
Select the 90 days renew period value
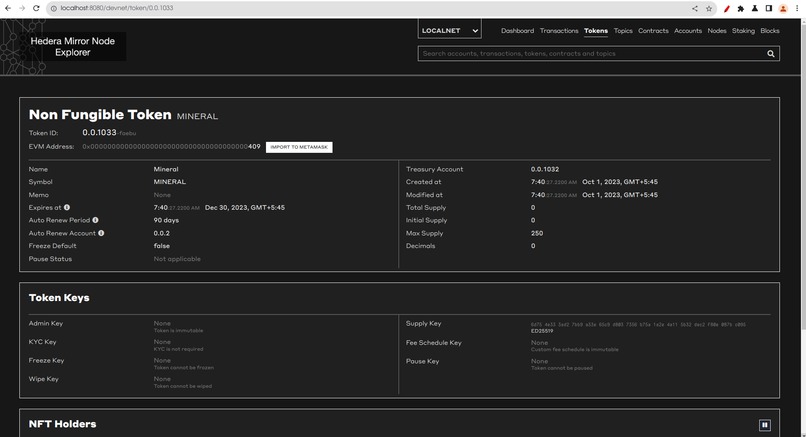coord(166,220)
